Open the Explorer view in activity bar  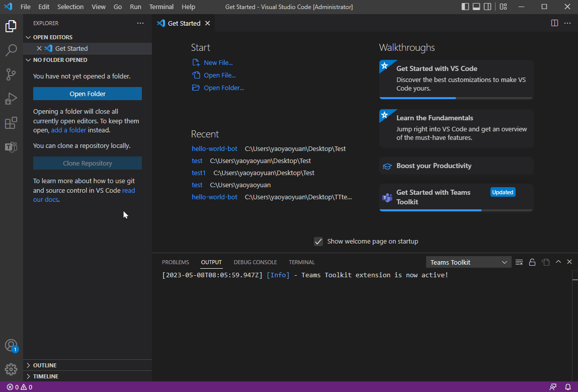click(x=11, y=26)
